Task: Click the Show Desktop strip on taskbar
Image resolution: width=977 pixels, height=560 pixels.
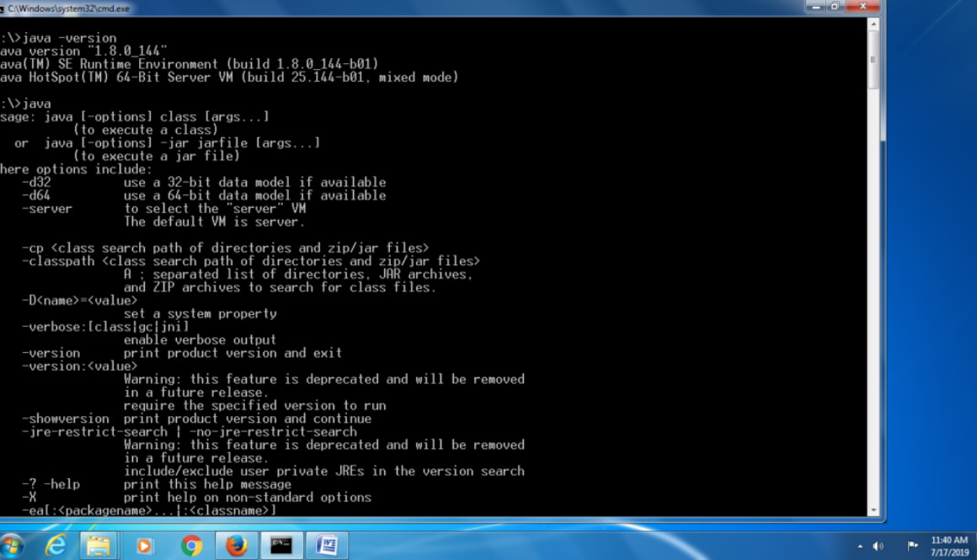Action: tap(974, 546)
